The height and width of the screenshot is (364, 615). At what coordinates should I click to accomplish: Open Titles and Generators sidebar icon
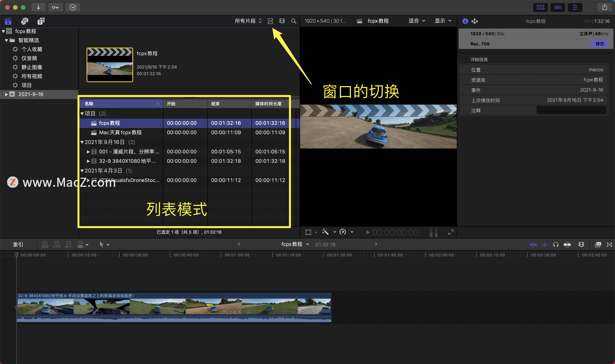tap(41, 21)
